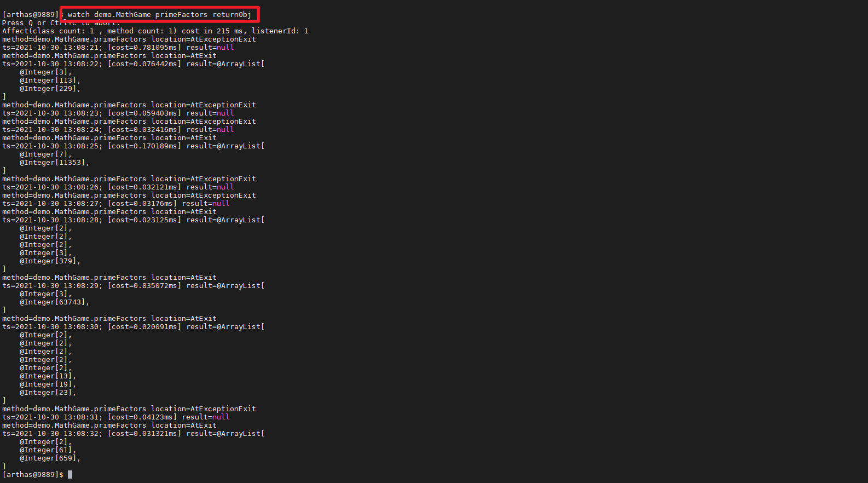Click the @Integer[11353] result entry
This screenshot has width=868, height=483.
point(54,163)
